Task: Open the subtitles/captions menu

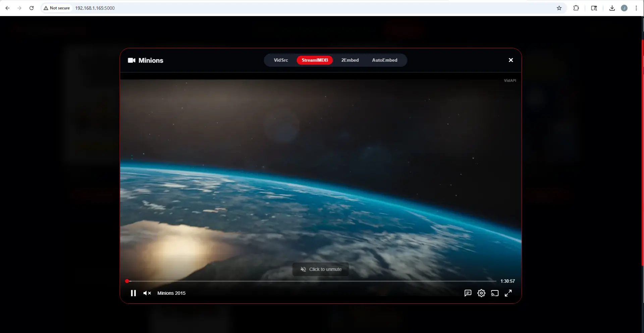Action: point(468,293)
